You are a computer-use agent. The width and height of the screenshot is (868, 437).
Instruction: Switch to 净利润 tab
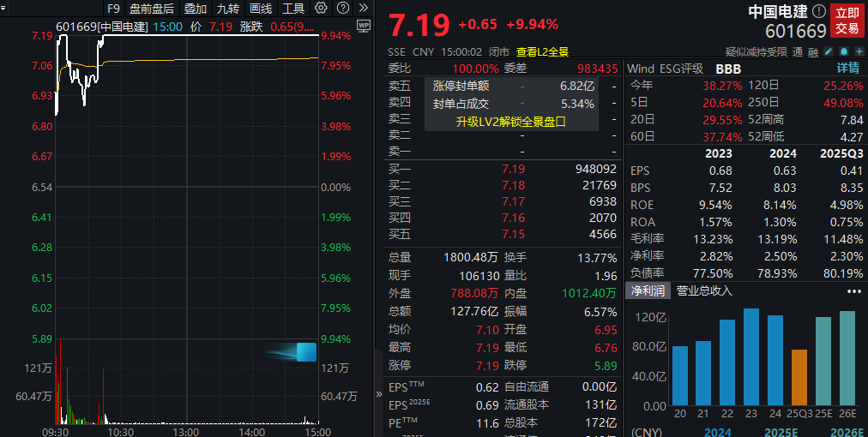648,290
